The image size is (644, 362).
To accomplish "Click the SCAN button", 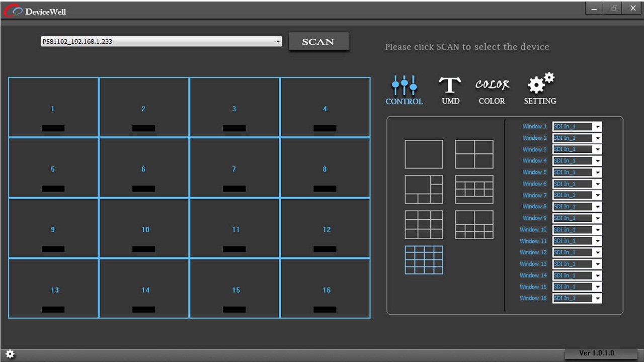I will [x=319, y=42].
